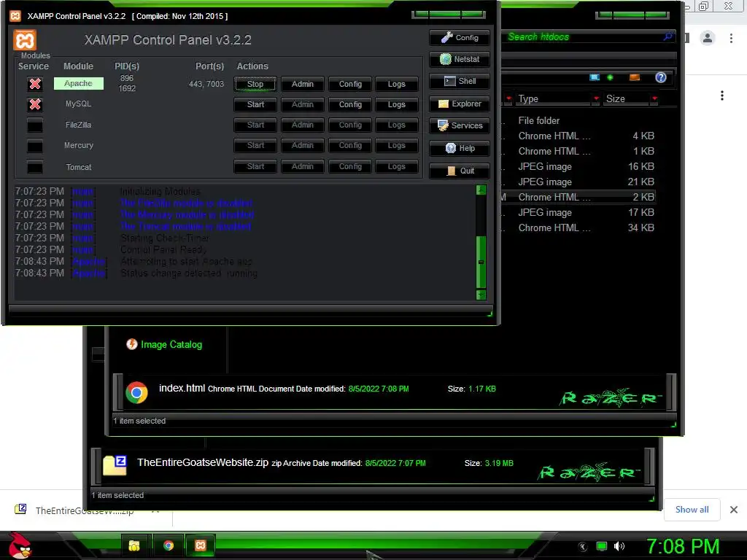747x560 pixels.
Task: Open the lower three-dot menu on the Chrome page
Action: click(x=722, y=96)
